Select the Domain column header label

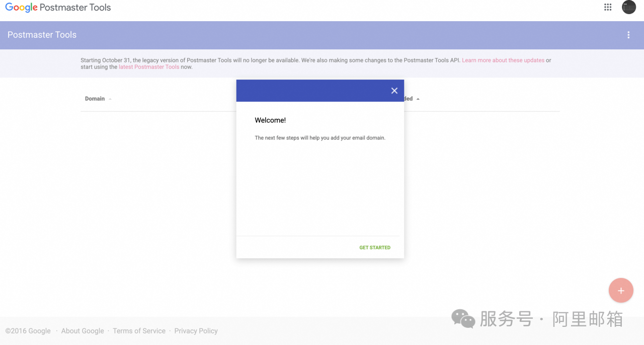(x=95, y=99)
